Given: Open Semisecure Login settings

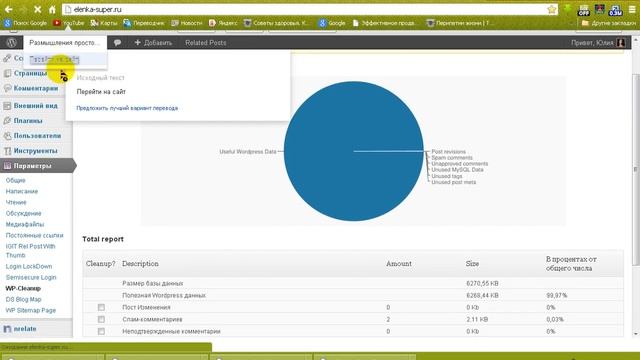Looking at the screenshot, I should (x=31, y=278).
